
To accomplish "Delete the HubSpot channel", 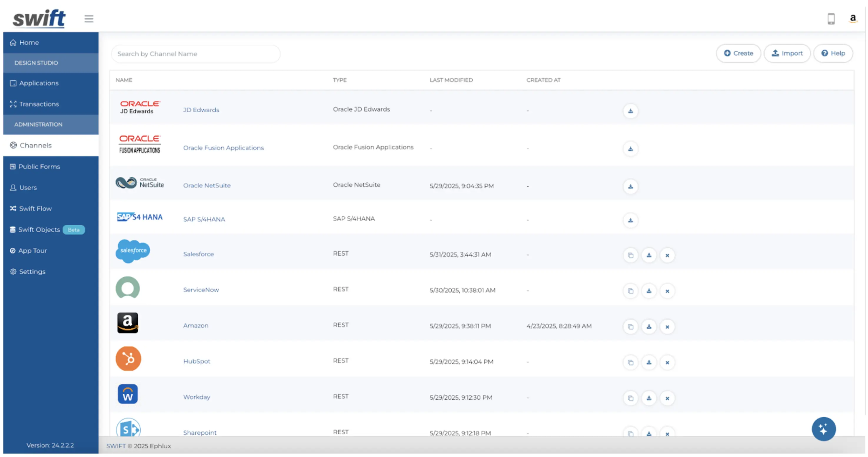I will coord(667,362).
